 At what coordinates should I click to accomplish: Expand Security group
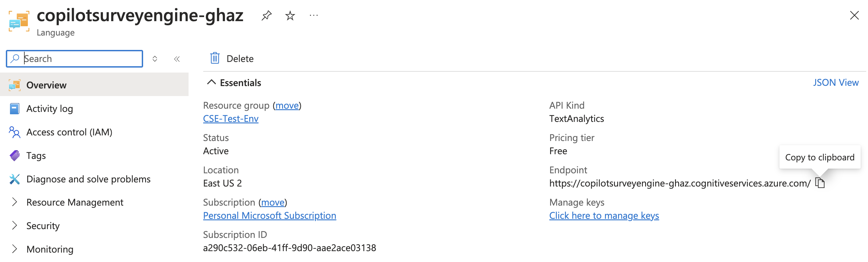(x=14, y=226)
